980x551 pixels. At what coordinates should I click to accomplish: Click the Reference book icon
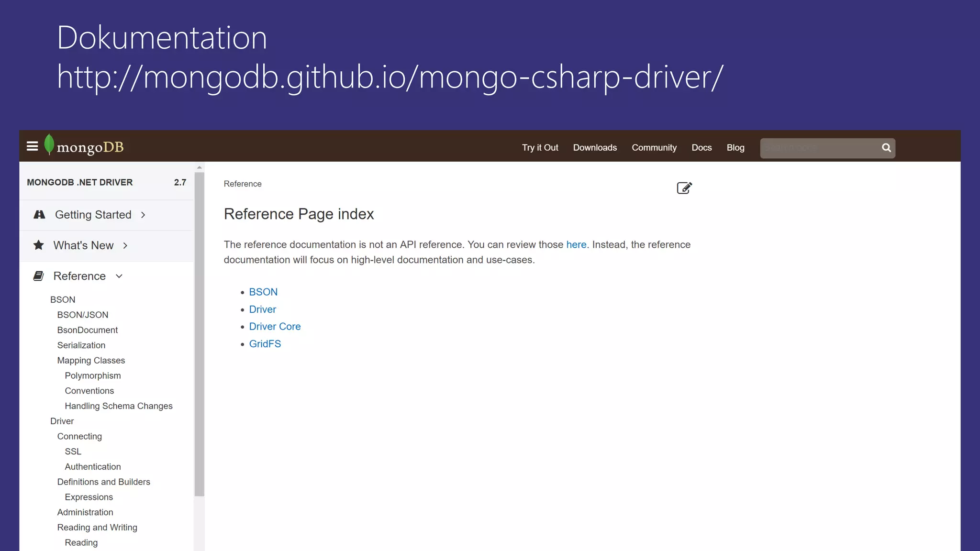(39, 276)
